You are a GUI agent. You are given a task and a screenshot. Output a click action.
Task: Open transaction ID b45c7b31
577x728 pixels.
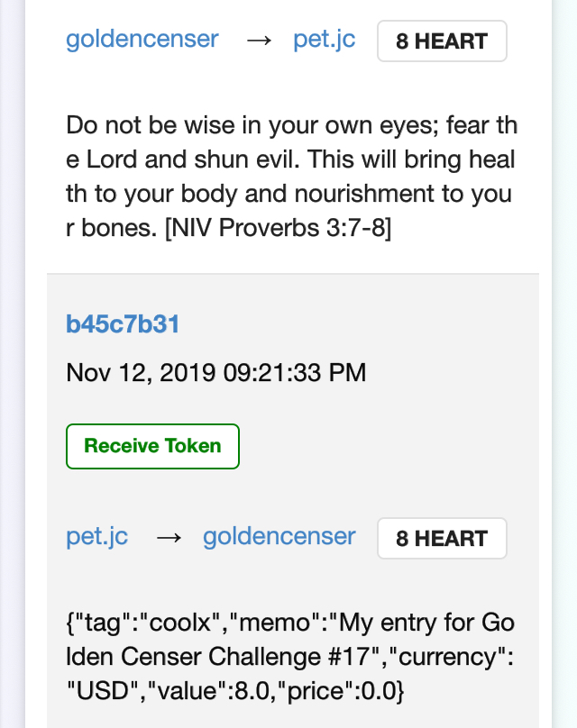pyautogui.click(x=123, y=324)
